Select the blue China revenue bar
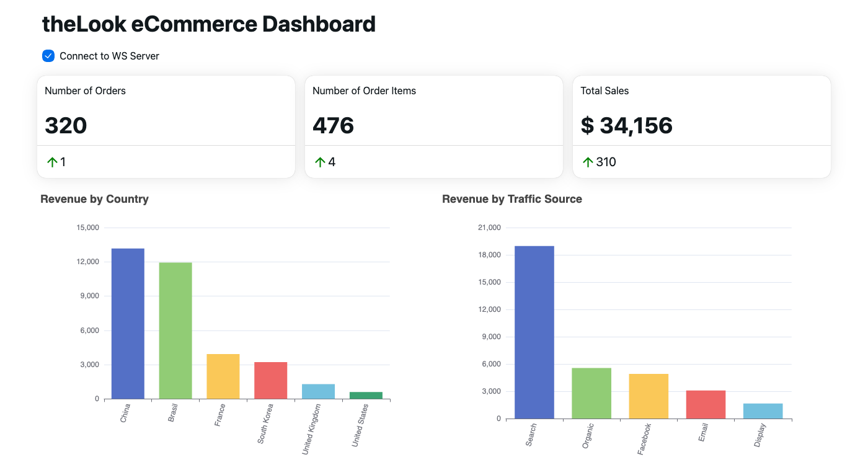 pos(128,324)
